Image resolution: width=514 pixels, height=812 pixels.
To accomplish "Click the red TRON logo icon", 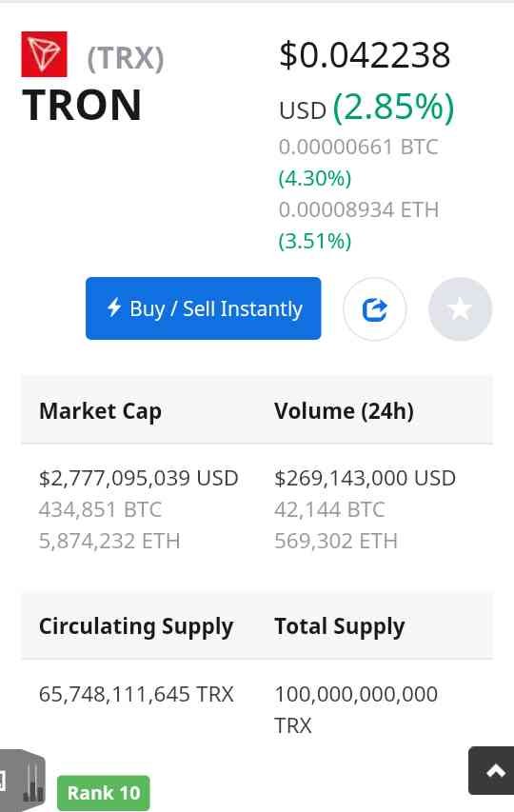I will (x=44, y=54).
